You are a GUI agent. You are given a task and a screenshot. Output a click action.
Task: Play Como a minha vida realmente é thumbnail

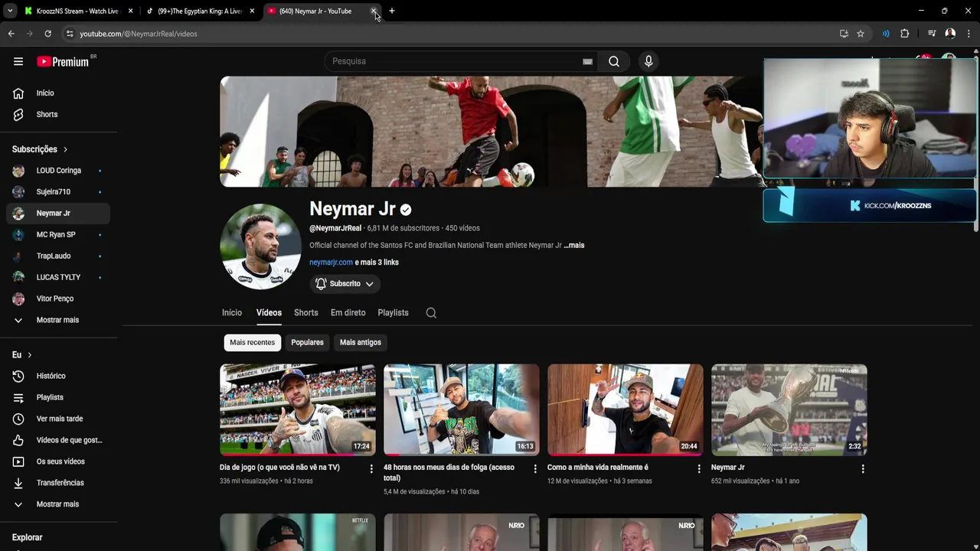[626, 409]
